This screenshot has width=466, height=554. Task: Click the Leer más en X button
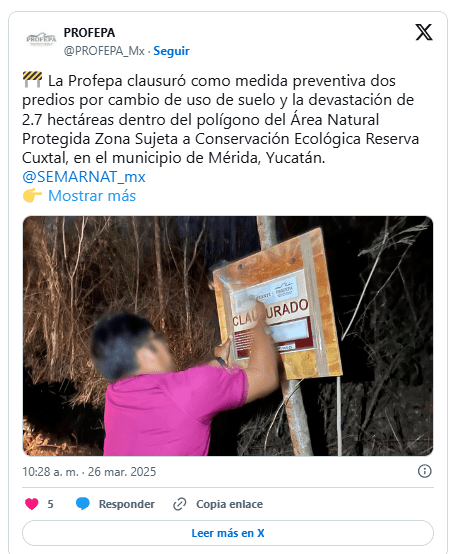coord(228,533)
